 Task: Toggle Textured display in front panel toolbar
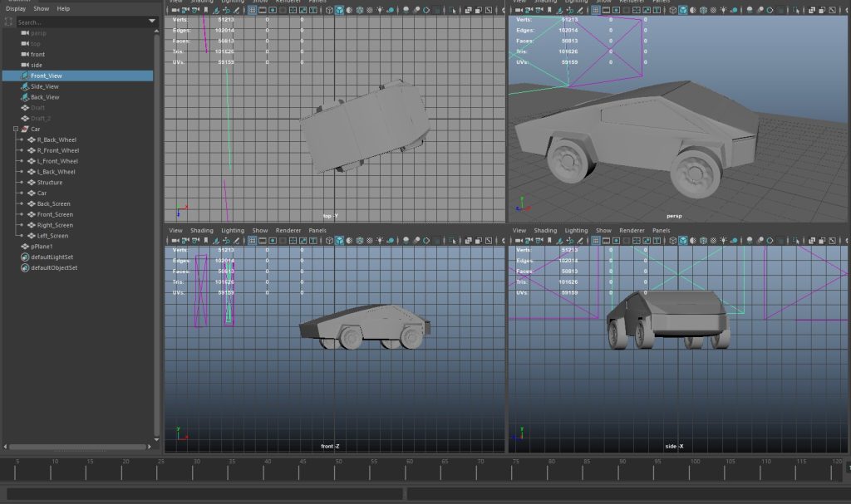tap(370, 240)
